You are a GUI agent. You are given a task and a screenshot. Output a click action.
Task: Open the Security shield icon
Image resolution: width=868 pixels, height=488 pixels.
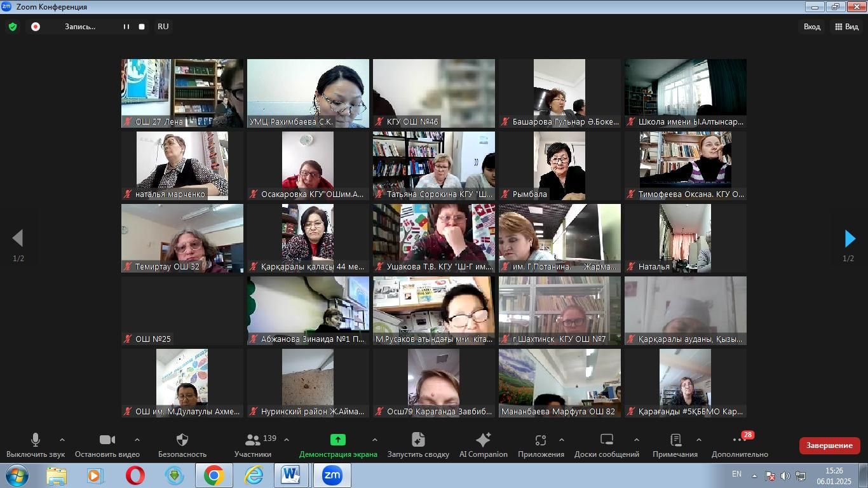tap(182, 440)
